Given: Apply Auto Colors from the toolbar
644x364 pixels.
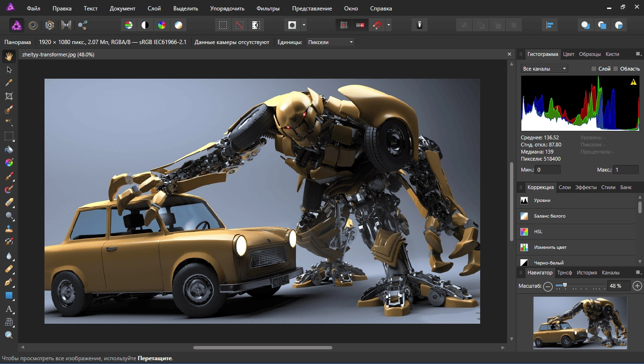Looking at the screenshot, I should tap(161, 25).
